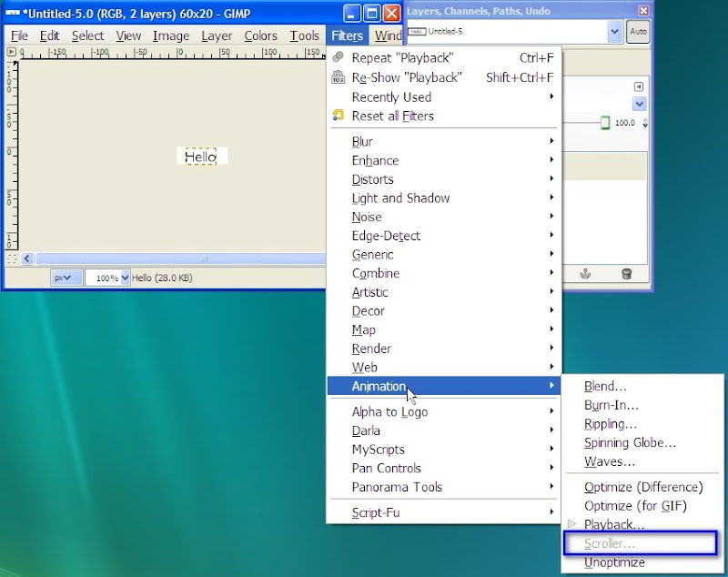Open the Render submenu

[x=444, y=349]
